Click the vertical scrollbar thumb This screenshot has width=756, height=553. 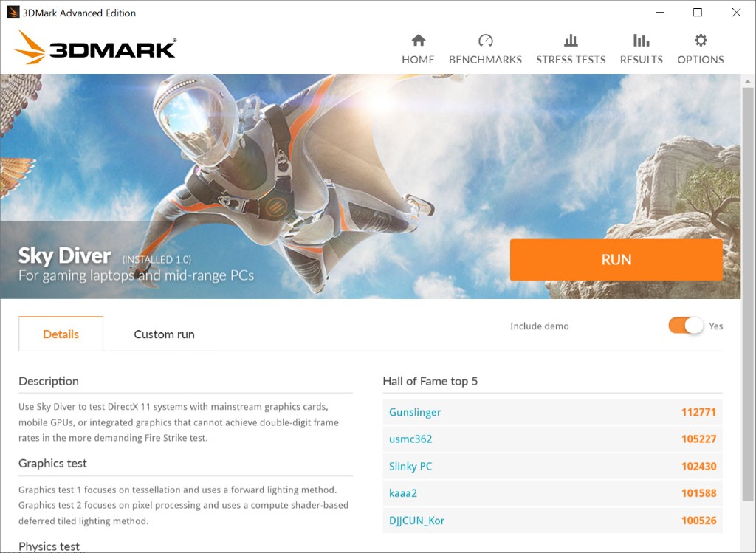pos(747,294)
